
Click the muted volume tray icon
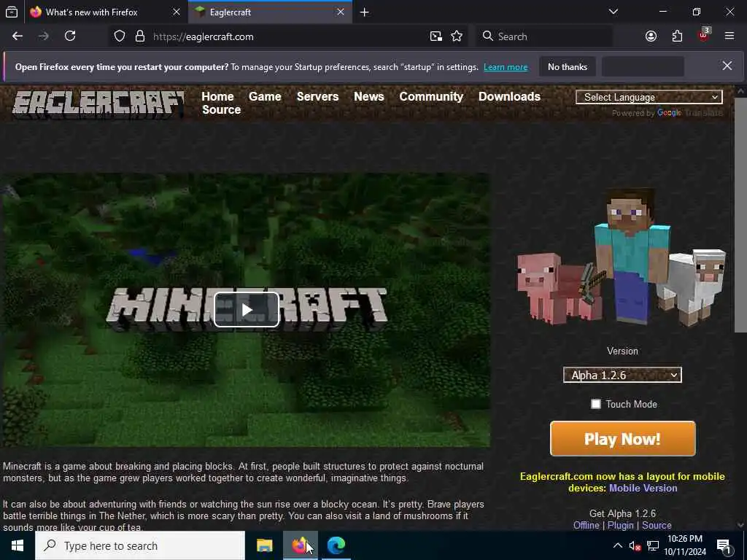[635, 545]
